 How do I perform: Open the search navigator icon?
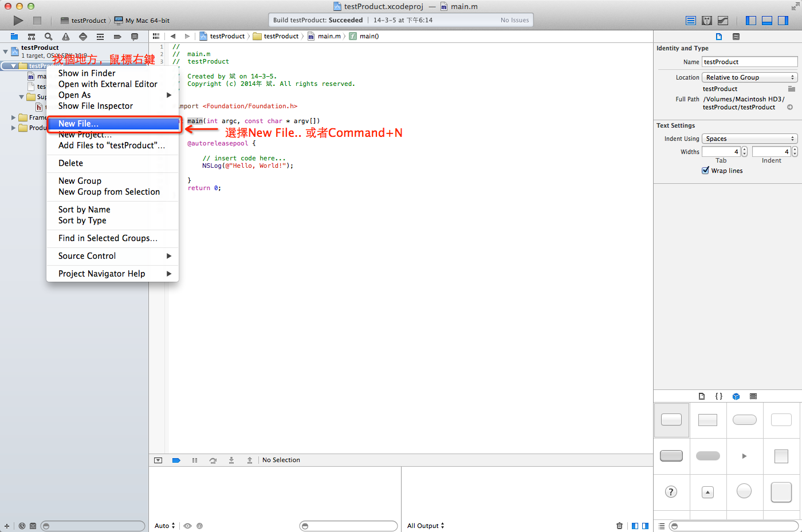(49, 37)
